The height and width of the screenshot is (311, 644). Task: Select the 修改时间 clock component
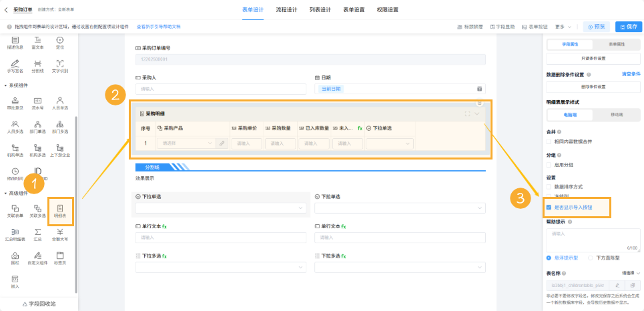coord(15,174)
